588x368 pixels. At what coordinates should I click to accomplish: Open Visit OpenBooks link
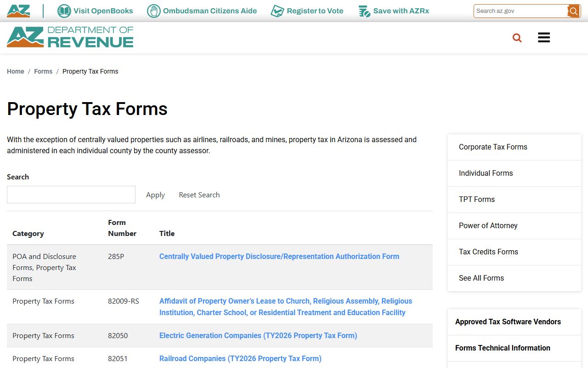point(103,11)
